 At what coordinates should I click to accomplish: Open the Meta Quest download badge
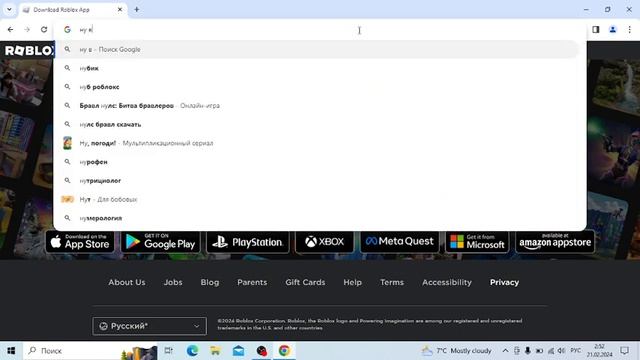tap(400, 242)
